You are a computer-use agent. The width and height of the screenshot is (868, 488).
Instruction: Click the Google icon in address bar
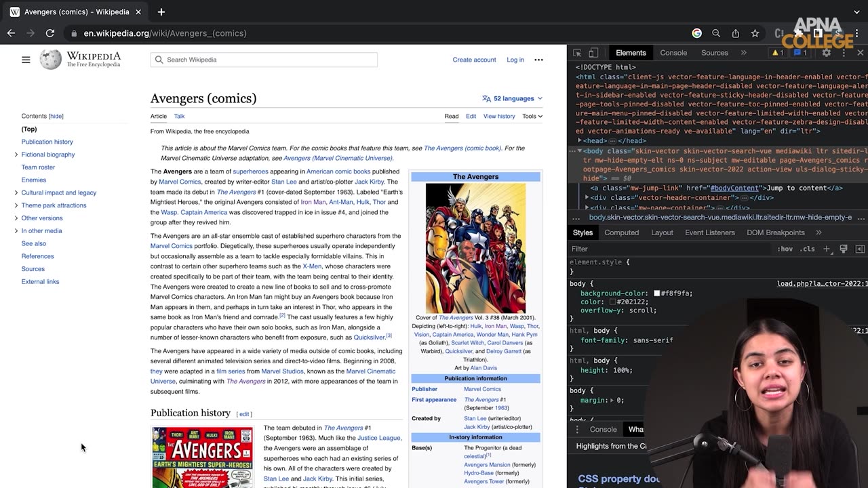tap(696, 33)
